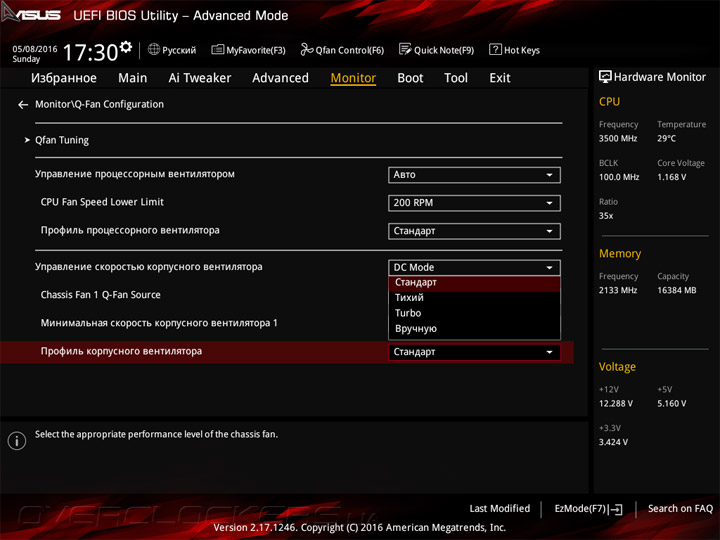Open CPU Fan Speed Lower Limit dropdown
The height and width of the screenshot is (540, 720).
pos(474,203)
